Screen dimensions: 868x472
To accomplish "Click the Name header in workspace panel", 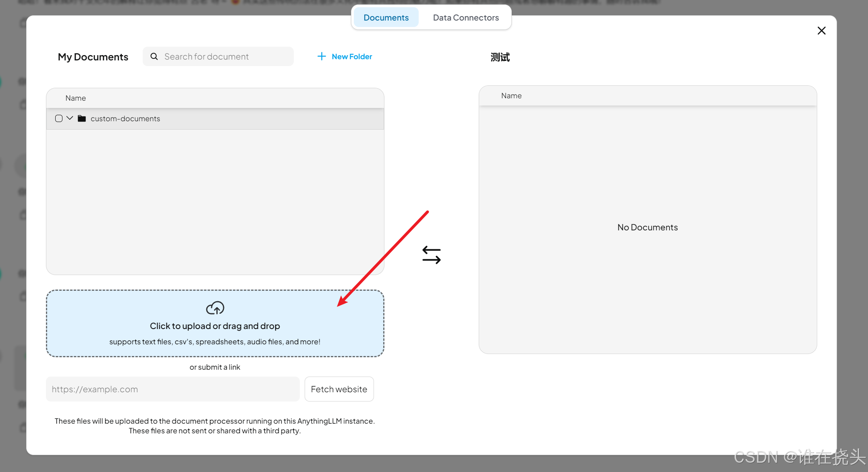I will coord(511,96).
